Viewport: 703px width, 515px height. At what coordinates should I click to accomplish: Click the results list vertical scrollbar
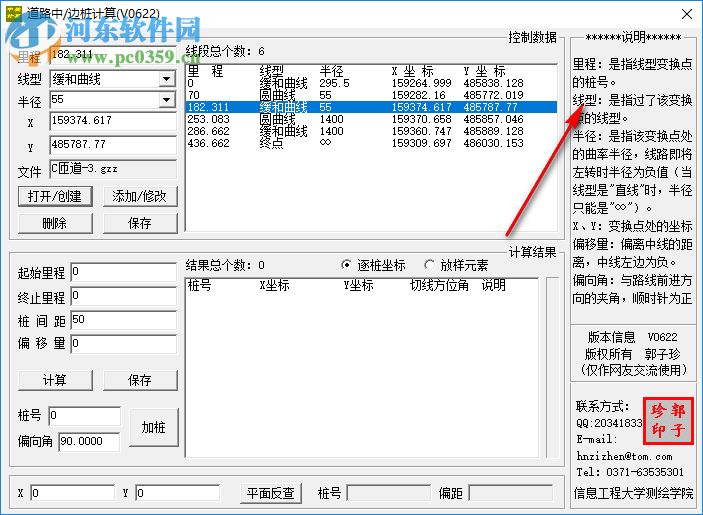point(552,368)
